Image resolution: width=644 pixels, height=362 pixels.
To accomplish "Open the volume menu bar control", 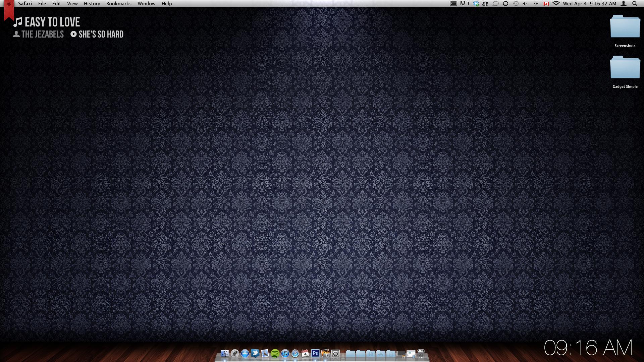I will 525,4.
